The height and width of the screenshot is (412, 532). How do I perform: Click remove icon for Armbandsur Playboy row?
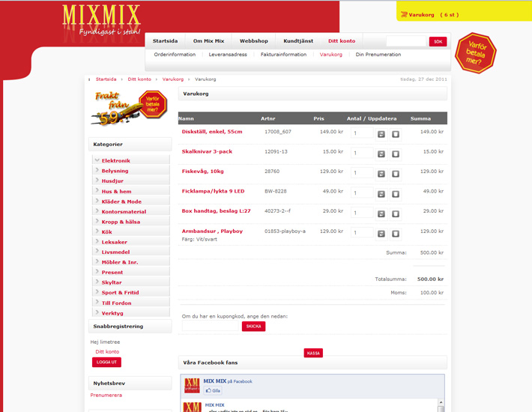(396, 234)
